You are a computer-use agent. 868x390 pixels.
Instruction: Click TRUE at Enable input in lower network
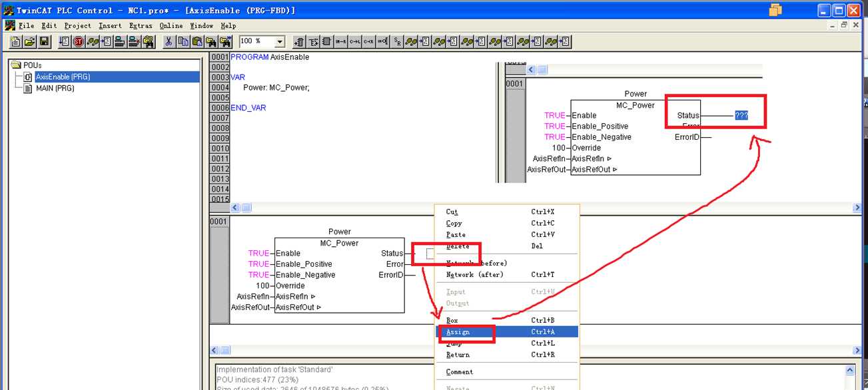[x=258, y=253]
